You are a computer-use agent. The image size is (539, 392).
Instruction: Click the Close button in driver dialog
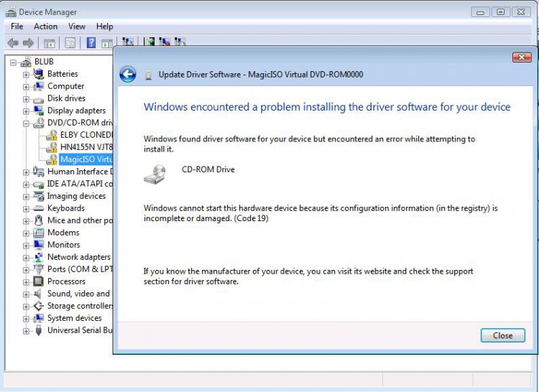pos(502,335)
